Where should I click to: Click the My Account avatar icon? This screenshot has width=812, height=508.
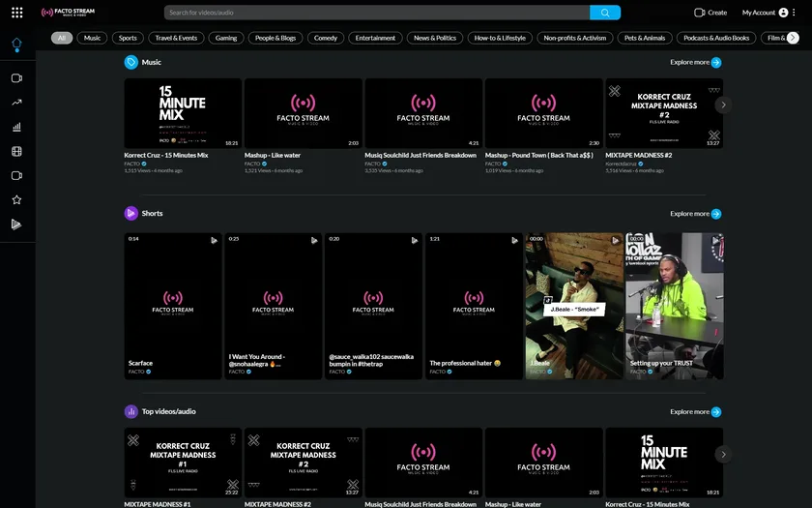pyautogui.click(x=783, y=13)
